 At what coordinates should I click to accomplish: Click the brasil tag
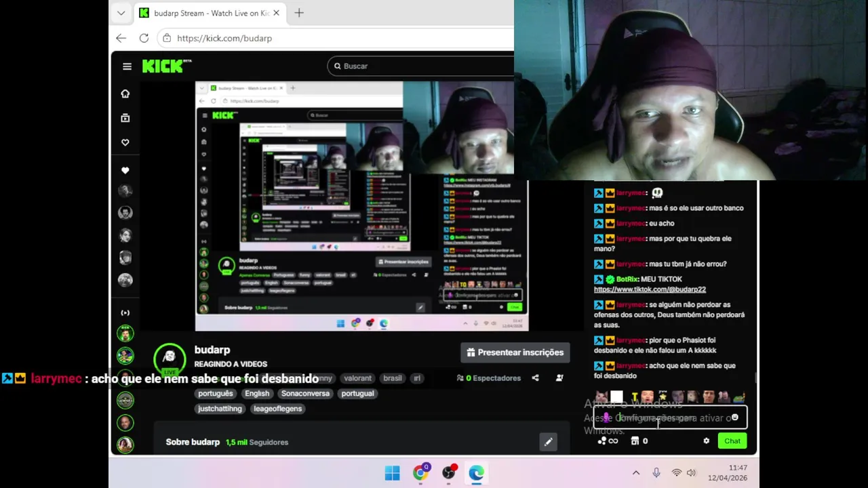392,378
